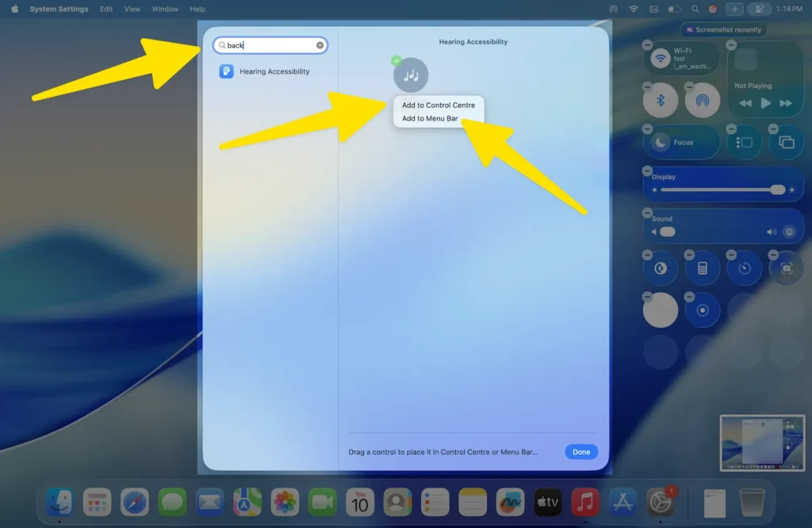Clear the search field with the x button
Image resolution: width=812 pixels, height=528 pixels.
(320, 44)
